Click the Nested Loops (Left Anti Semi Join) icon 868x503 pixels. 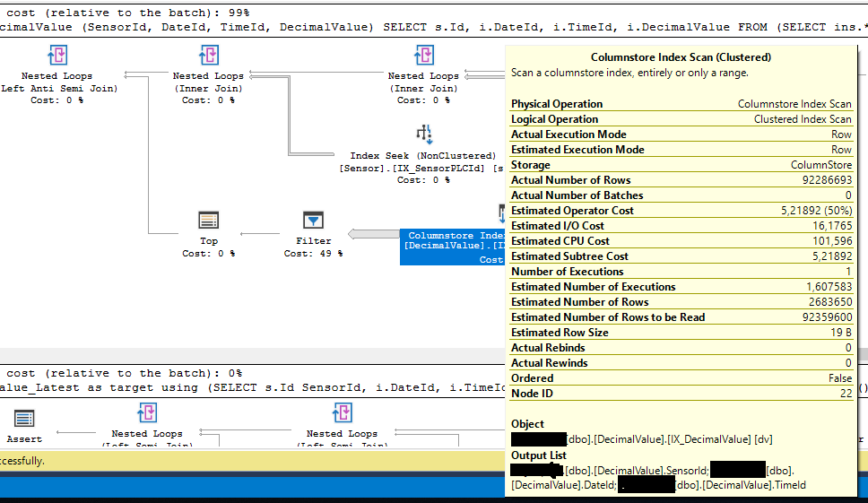pyautogui.click(x=57, y=56)
